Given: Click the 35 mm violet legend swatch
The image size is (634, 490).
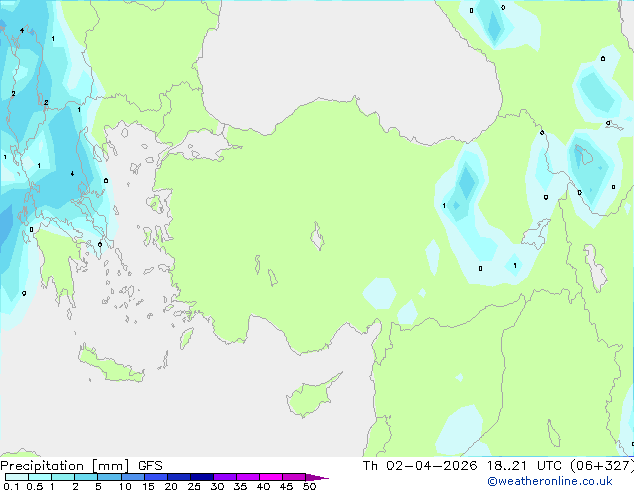Looking at the screenshot, I should 248,477.
